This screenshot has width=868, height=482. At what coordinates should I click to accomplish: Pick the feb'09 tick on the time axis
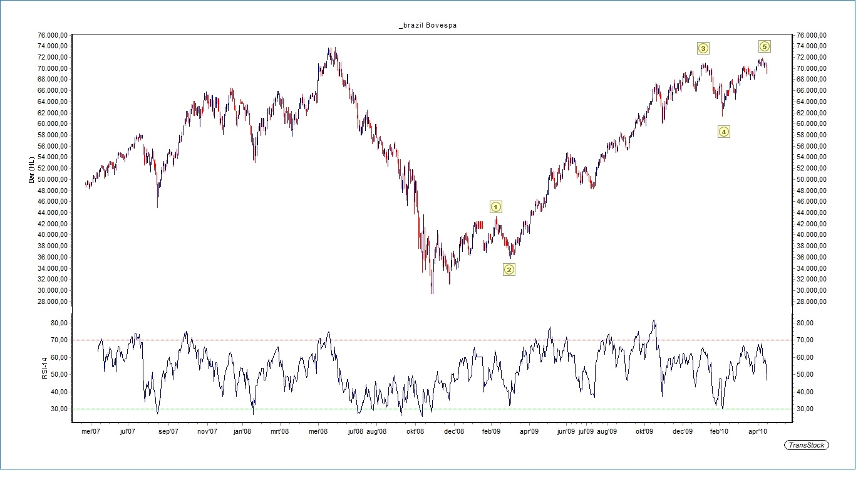click(x=491, y=431)
